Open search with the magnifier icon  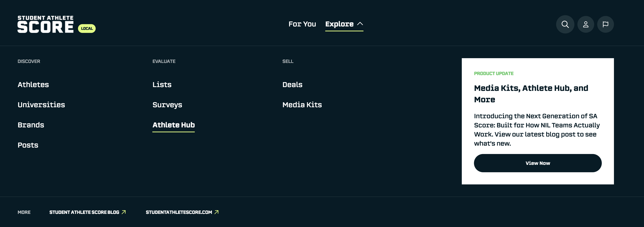pos(565,24)
